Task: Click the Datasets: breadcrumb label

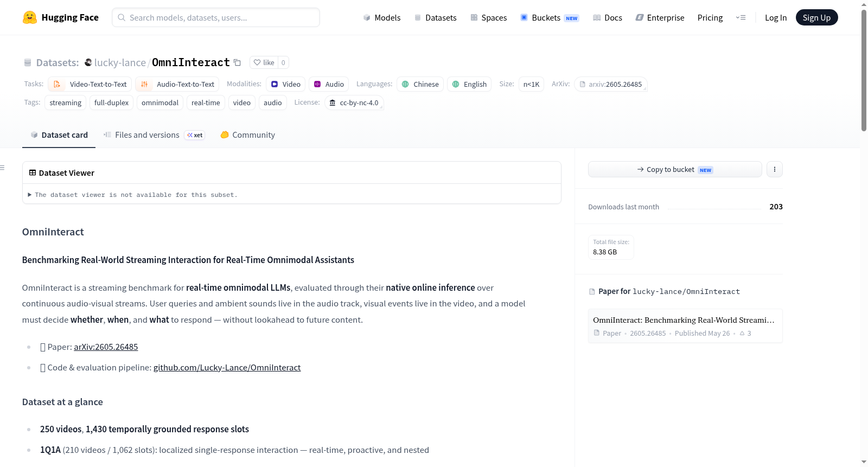Action: point(58,62)
